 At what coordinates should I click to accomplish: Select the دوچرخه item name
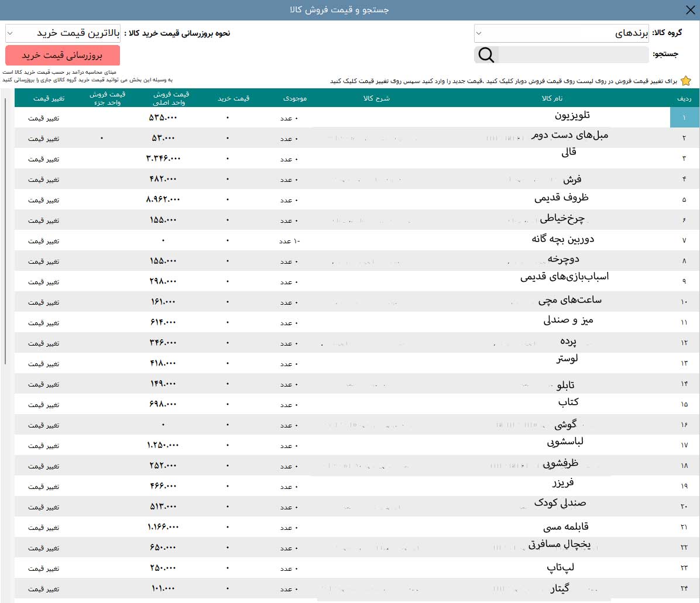(x=564, y=259)
